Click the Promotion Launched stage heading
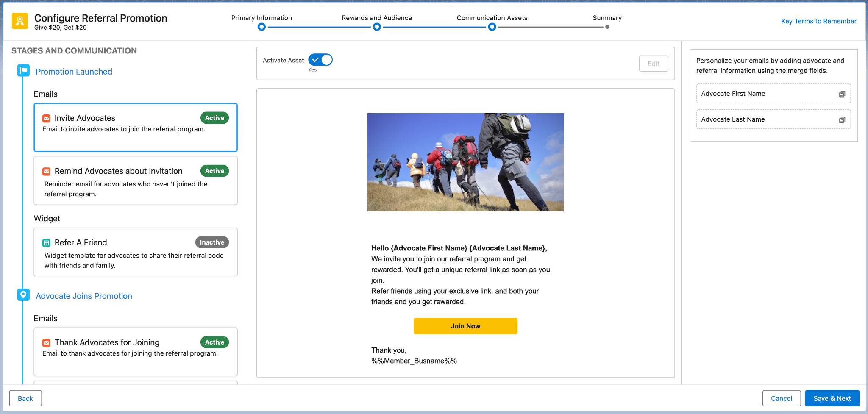Screen dimensions: 868x414 coord(74,72)
